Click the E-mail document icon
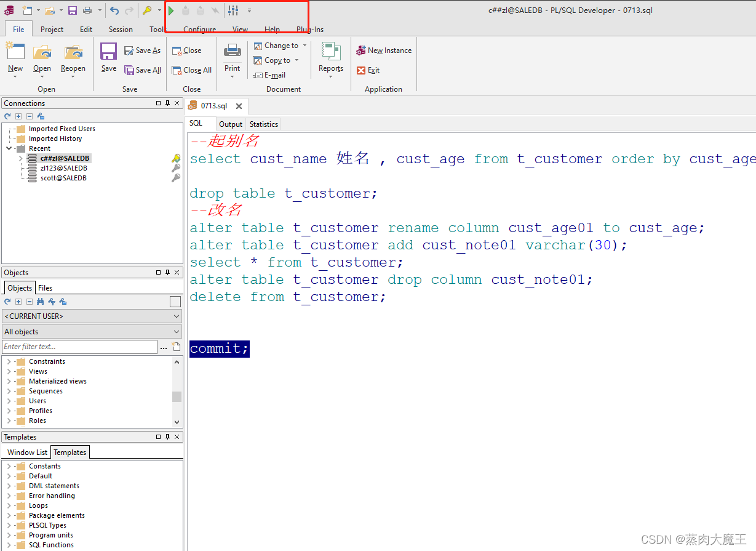 269,75
